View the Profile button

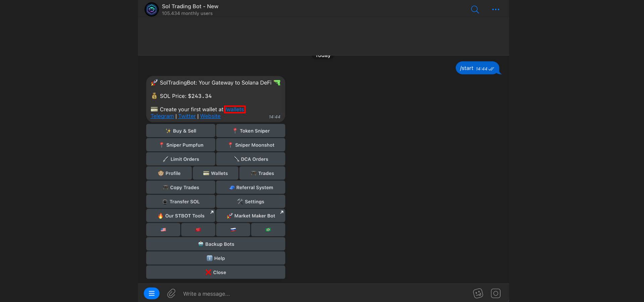tap(169, 173)
